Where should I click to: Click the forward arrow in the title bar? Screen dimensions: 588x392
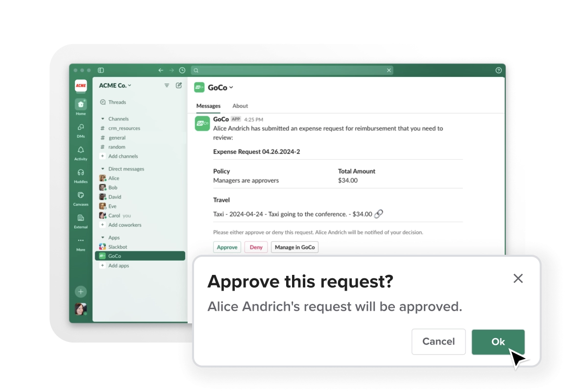coord(171,71)
